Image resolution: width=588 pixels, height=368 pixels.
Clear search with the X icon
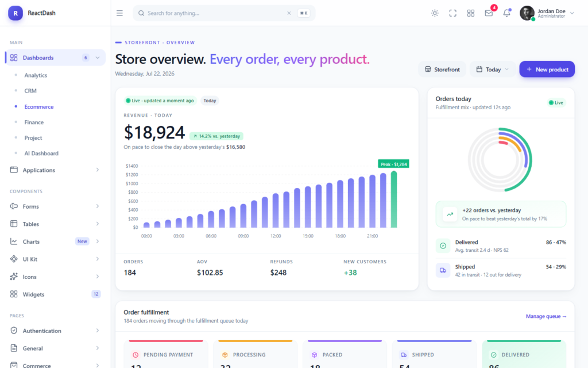tap(289, 13)
